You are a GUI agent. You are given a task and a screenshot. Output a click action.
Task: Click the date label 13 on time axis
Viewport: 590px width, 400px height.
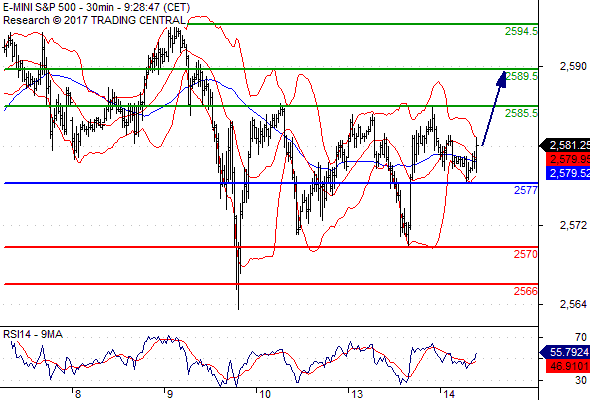[x=357, y=394]
